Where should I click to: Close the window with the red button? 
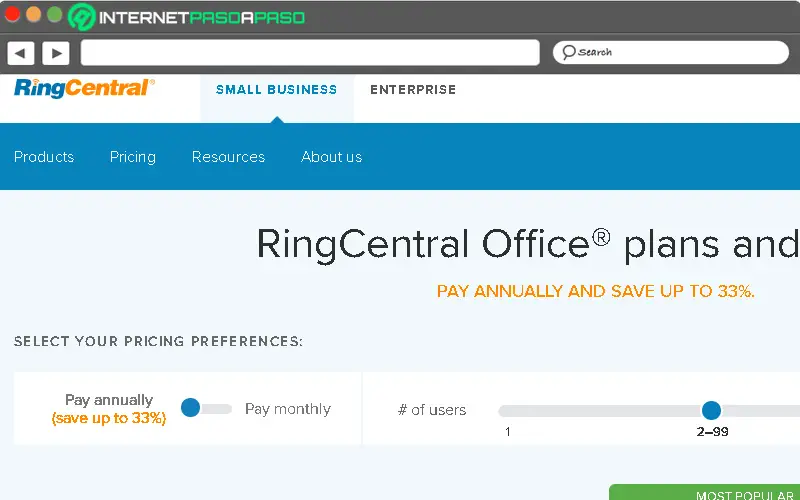[13, 15]
